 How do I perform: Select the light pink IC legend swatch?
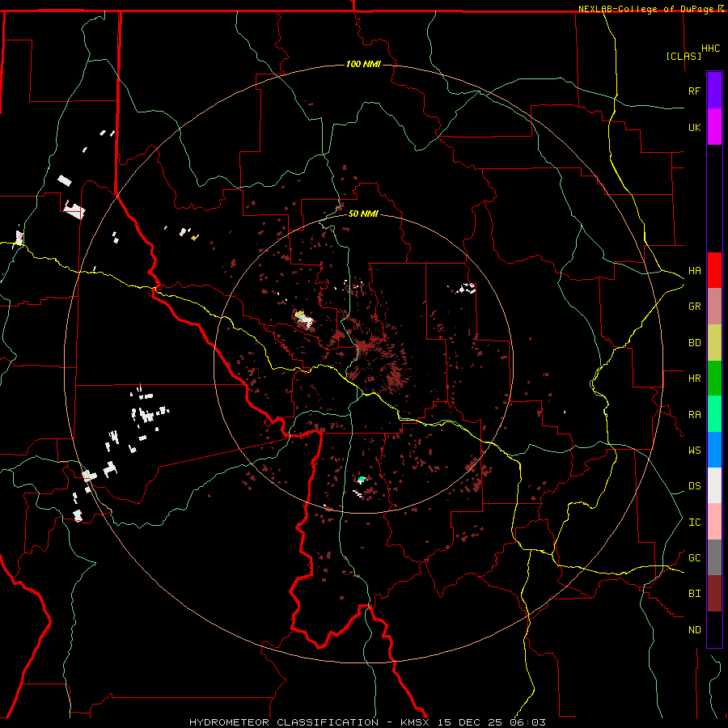[714, 522]
